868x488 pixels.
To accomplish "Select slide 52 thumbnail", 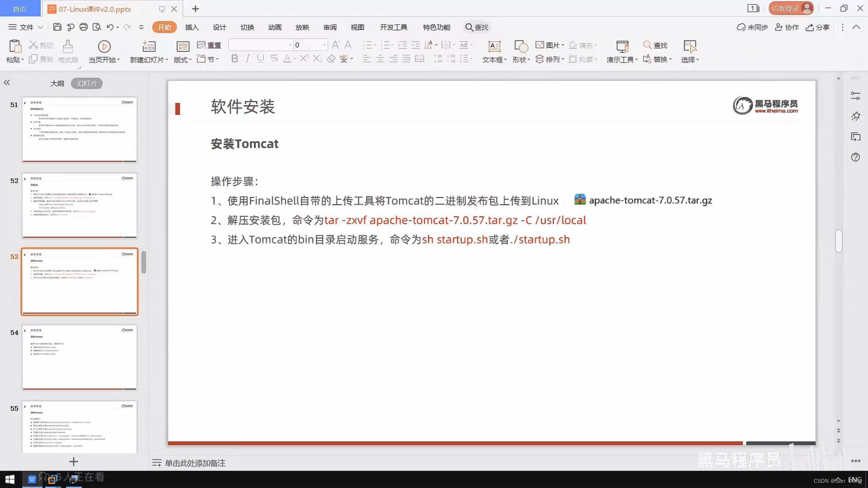I will tap(79, 205).
